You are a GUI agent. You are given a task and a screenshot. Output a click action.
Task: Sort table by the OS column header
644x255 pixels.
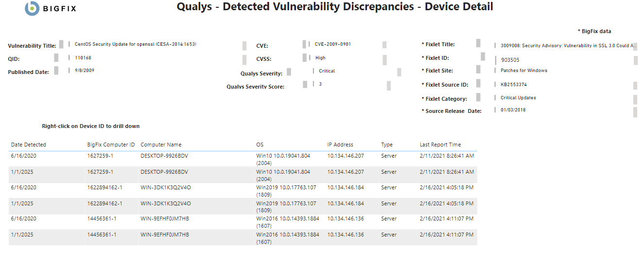(x=260, y=145)
